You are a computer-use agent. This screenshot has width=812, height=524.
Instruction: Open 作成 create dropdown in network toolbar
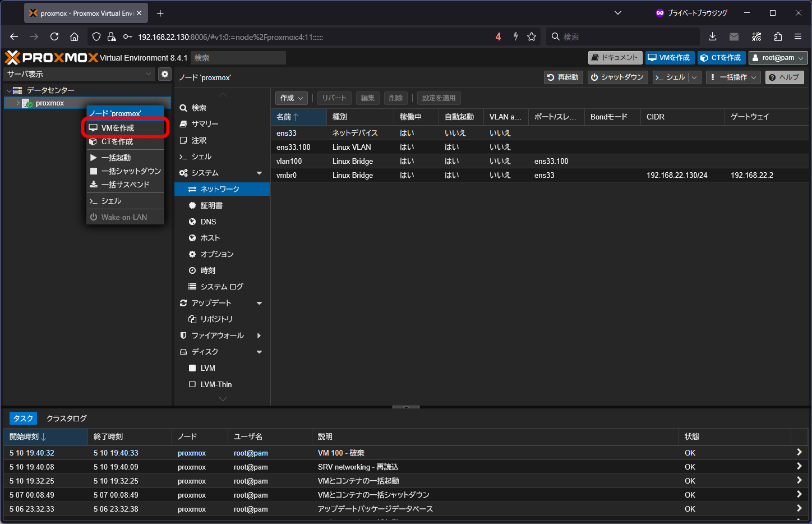(x=291, y=98)
